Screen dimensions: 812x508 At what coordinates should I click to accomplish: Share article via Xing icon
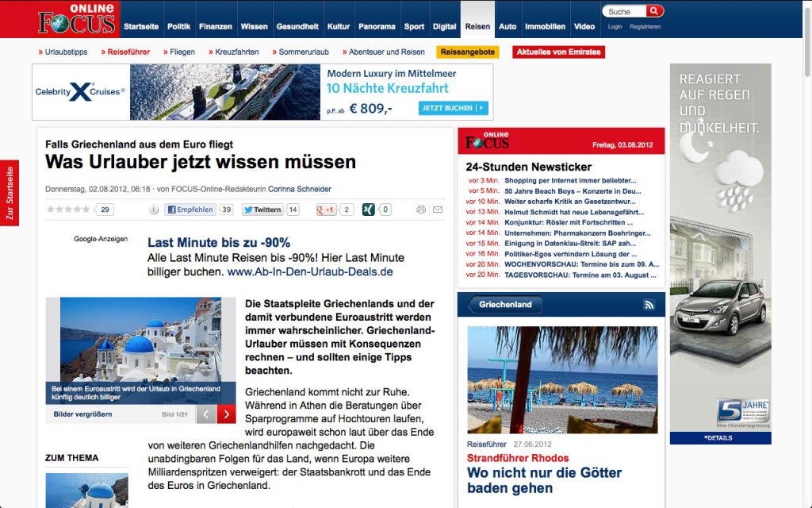click(x=369, y=210)
